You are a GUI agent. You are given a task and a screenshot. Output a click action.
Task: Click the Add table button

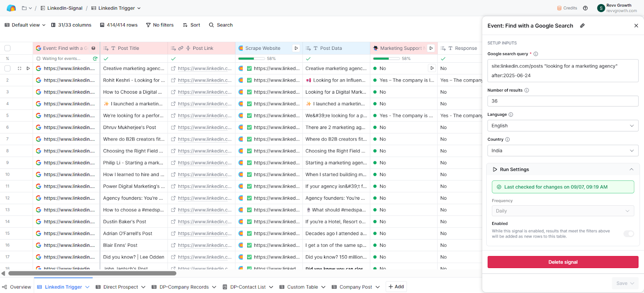pyautogui.click(x=396, y=287)
